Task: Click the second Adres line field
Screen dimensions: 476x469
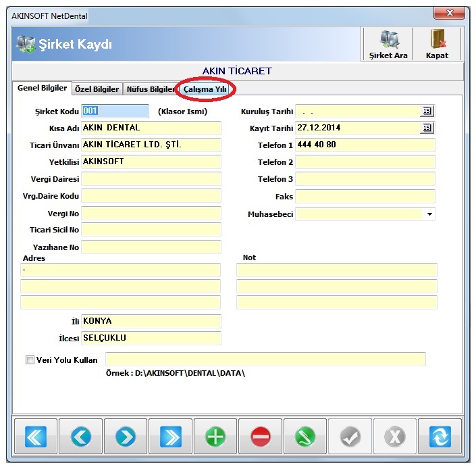Action: [x=120, y=286]
